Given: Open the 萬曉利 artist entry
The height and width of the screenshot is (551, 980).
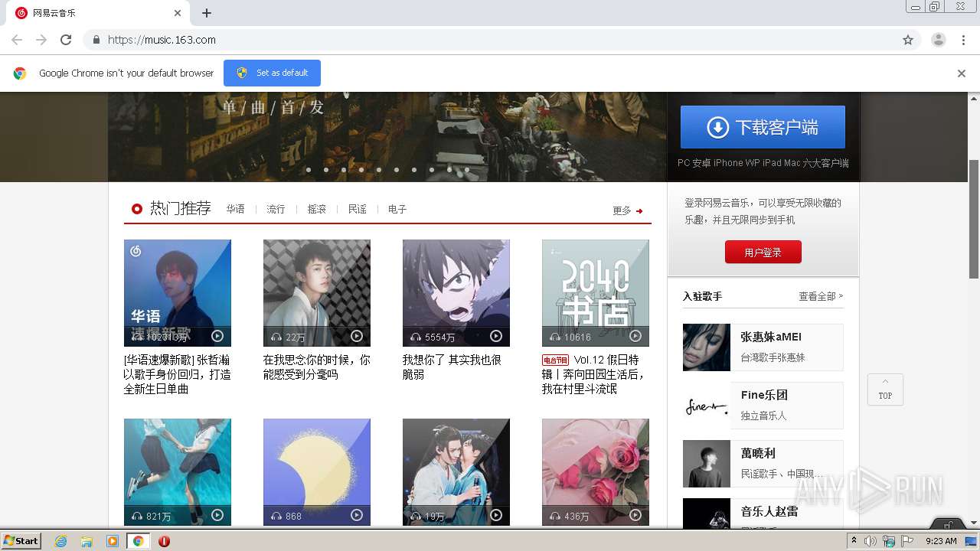Looking at the screenshot, I should point(763,464).
